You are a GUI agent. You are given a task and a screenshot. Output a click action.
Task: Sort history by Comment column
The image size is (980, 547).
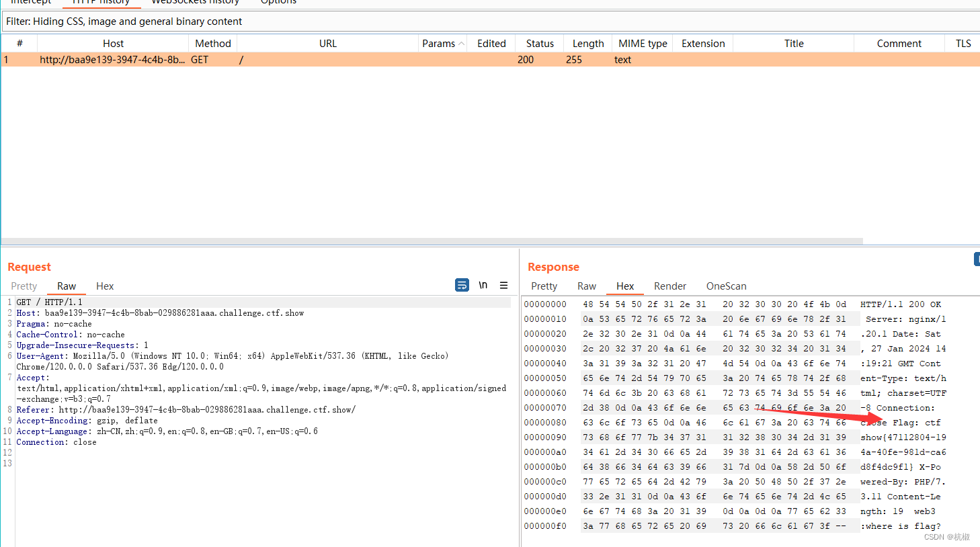pyautogui.click(x=899, y=44)
